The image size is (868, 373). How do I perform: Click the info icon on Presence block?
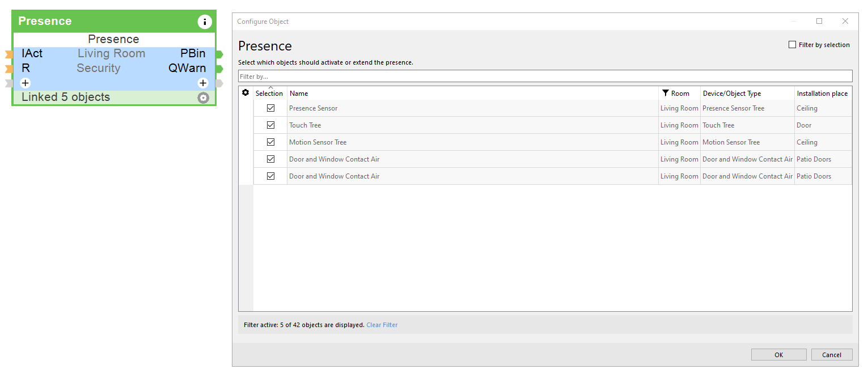tap(204, 22)
